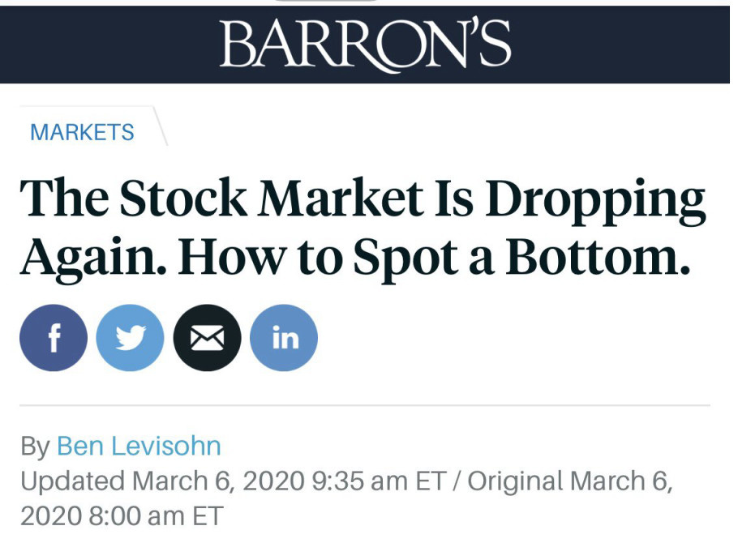Tweet this article via Twitter icon

tap(130, 338)
